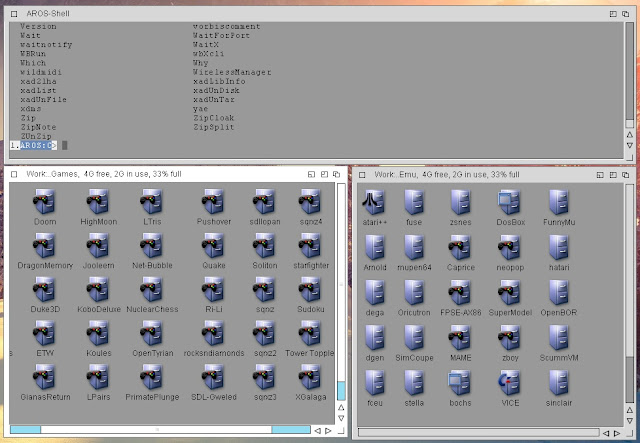Viewport: 640px width, 443px height.
Task: Click 'WirelessManager' in the shell listing
Action: pos(232,72)
